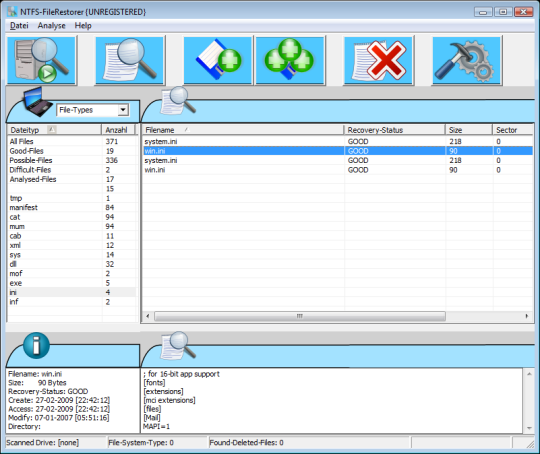This screenshot has height=454, width=540.
Task: Click the [mci extensions] line in preview
Action: point(169,400)
